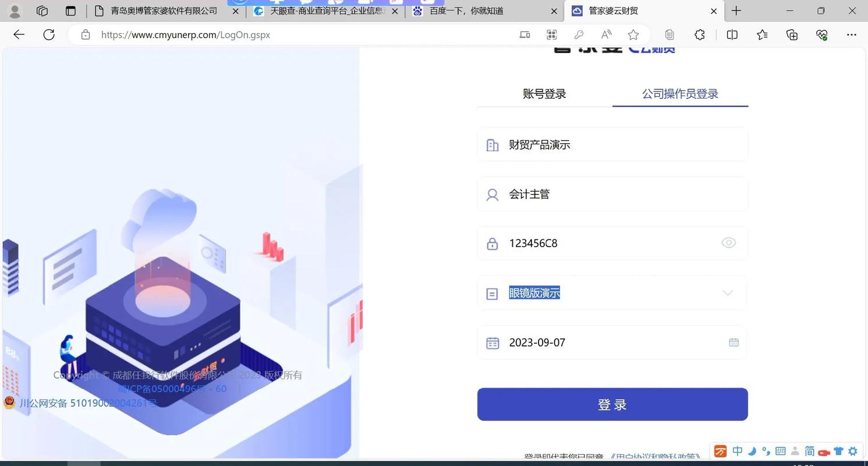Open the Sogou input method settings gear

(853, 451)
